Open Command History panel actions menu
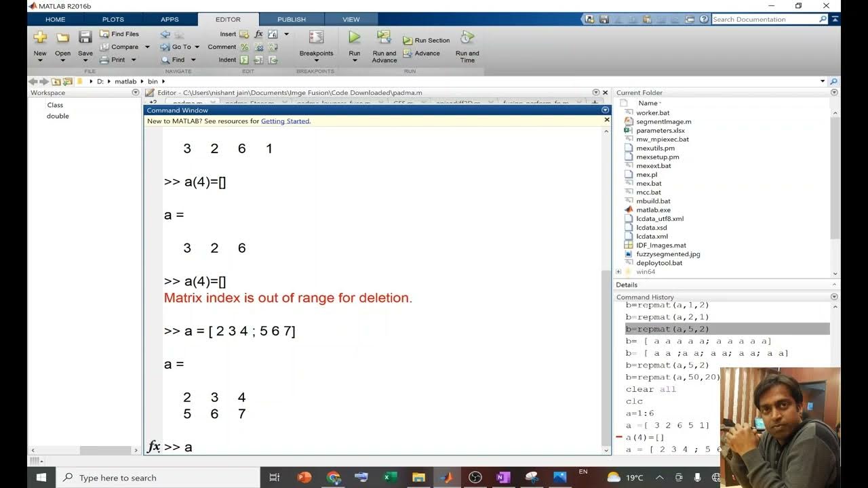Viewport: 868px width, 488px height. click(834, 297)
